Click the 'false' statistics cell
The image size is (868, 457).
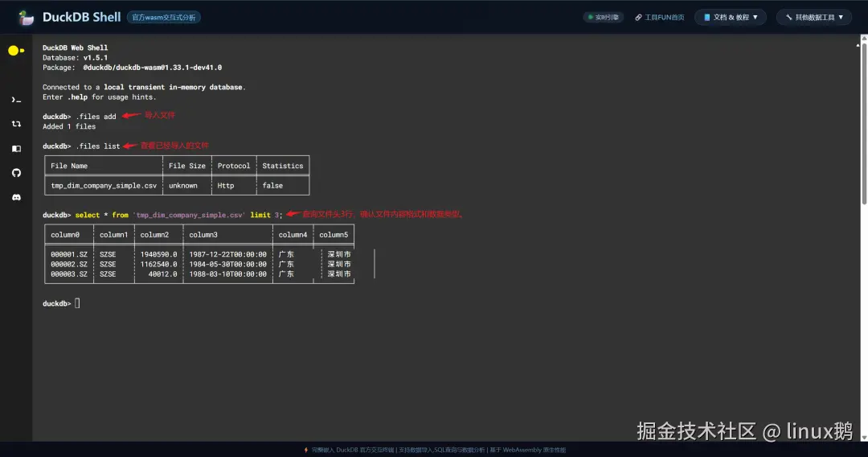point(272,186)
